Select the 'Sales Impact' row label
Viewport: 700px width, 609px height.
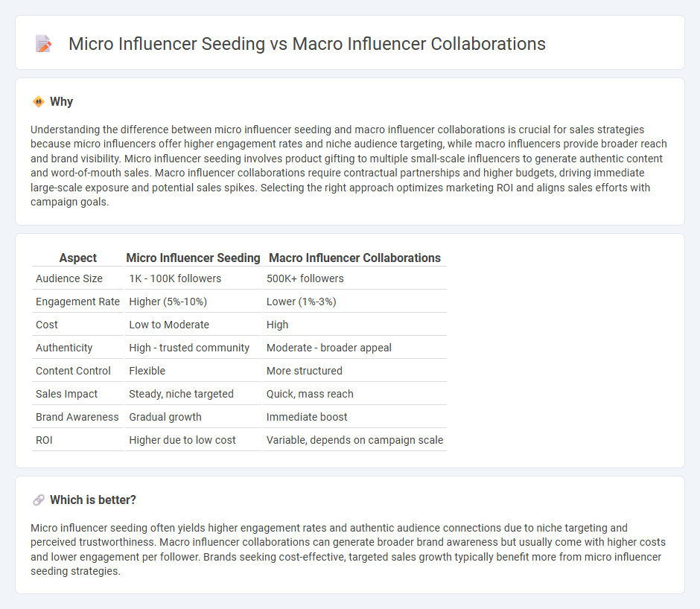(66, 395)
